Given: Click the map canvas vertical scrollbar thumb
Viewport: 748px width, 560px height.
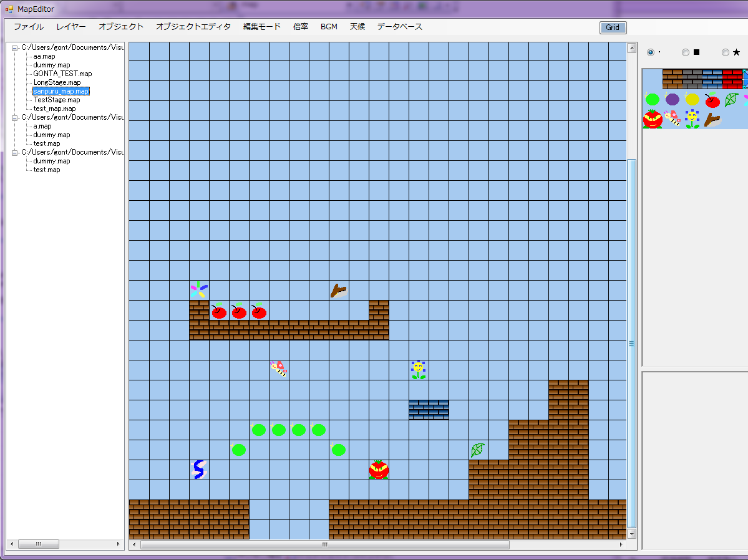Looking at the screenshot, I should [x=631, y=343].
